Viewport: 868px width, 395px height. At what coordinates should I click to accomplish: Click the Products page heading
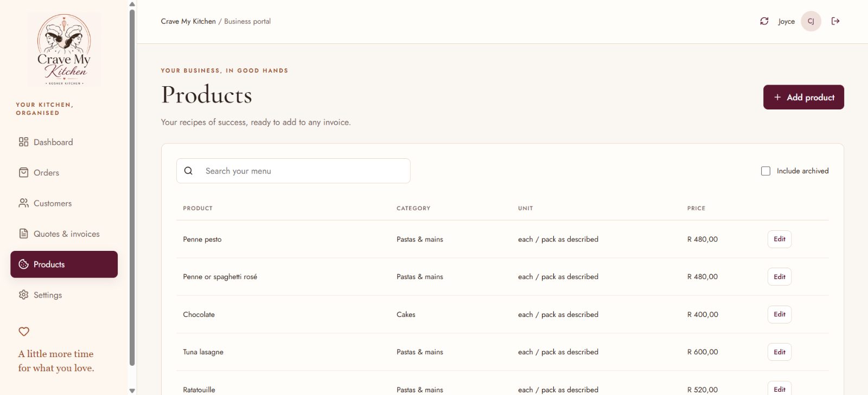[x=207, y=95]
